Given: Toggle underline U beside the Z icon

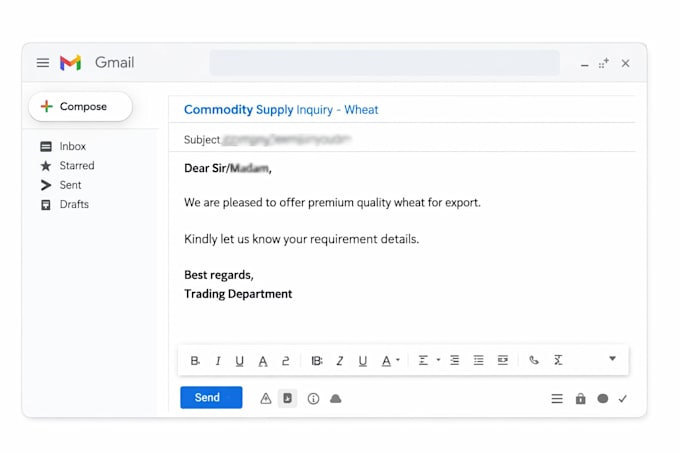Looking at the screenshot, I should [x=363, y=361].
